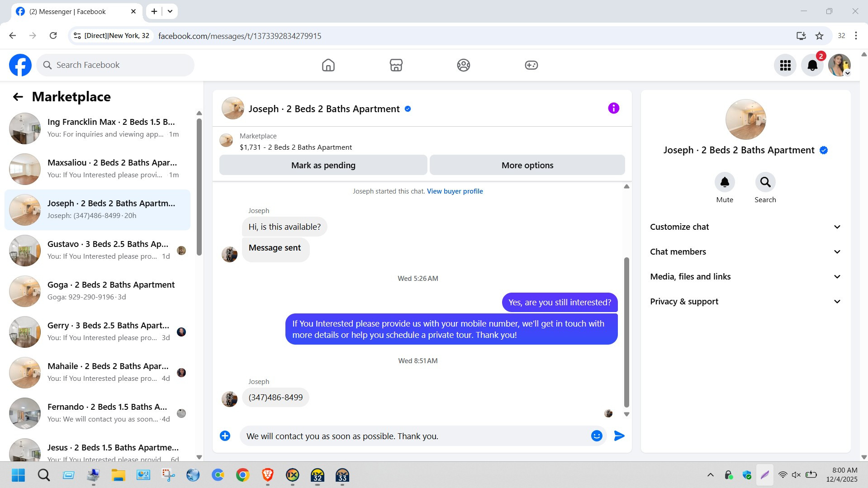This screenshot has height=488, width=868.
Task: Open Windows Start menu
Action: click(18, 475)
